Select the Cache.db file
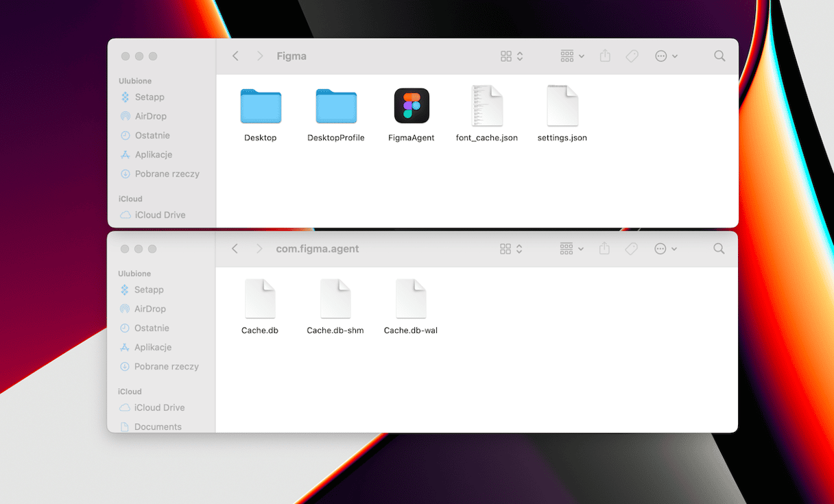The height and width of the screenshot is (504, 834). click(260, 299)
